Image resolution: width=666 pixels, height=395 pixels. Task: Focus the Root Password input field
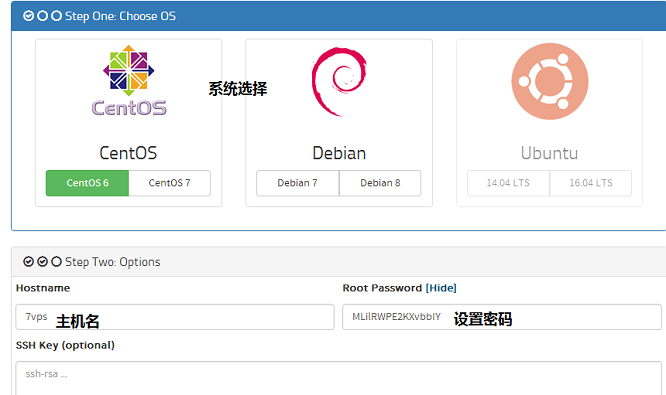(x=502, y=317)
